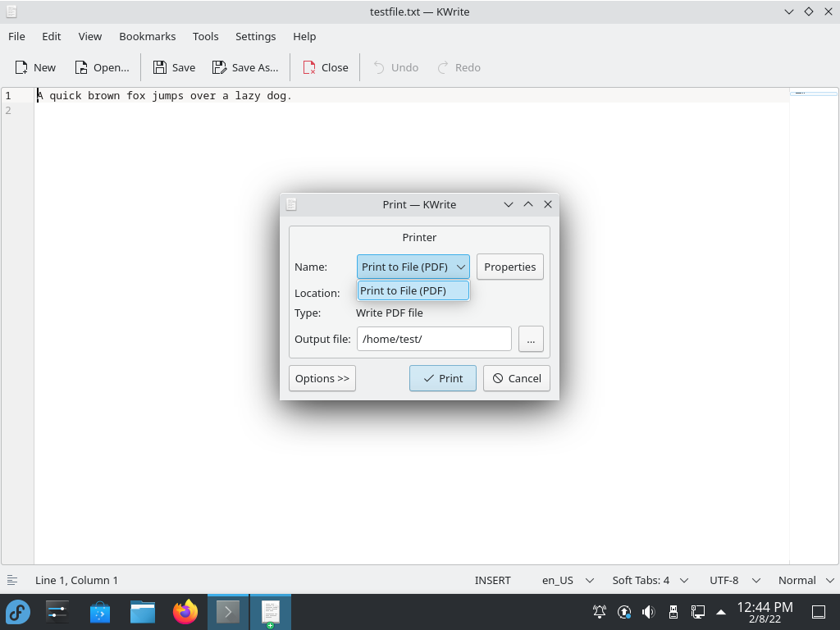Click the Undo toolbar button
840x630 pixels.
point(395,67)
